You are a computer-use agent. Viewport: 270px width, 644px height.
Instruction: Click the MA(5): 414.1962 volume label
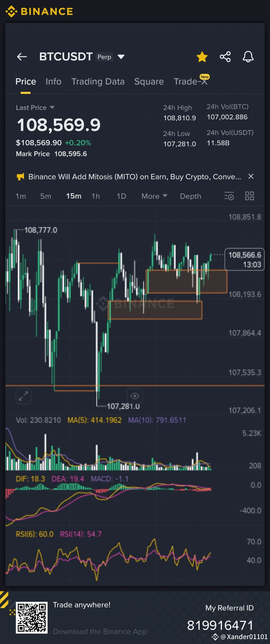[x=94, y=420]
